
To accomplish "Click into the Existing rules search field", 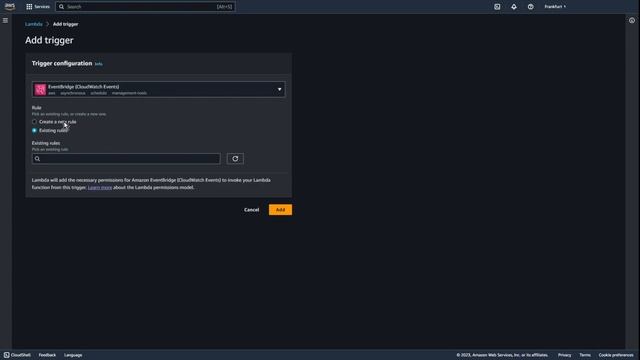I will (x=126, y=159).
